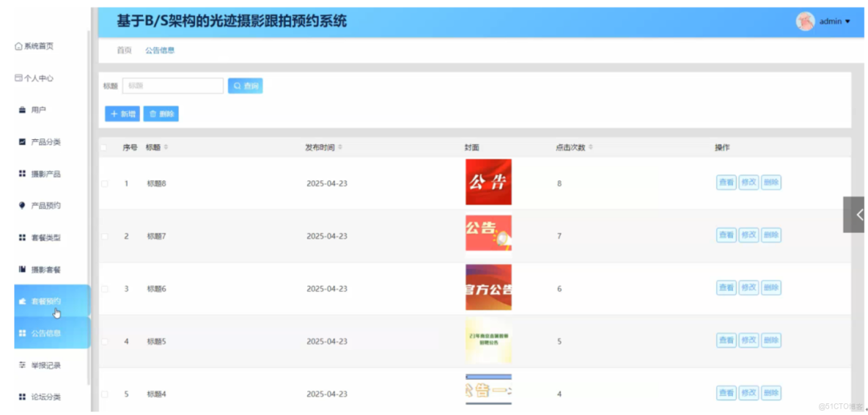Click the card icon beside 个人中心
Viewport: 868px width, 415px height.
(x=18, y=78)
